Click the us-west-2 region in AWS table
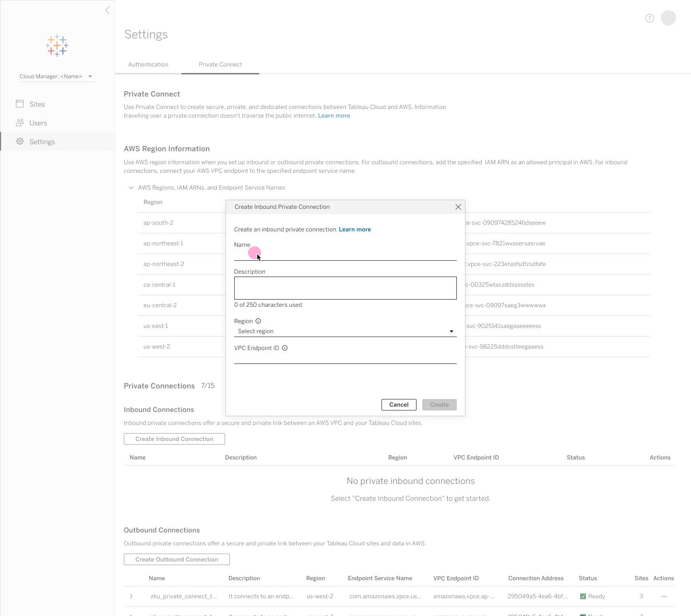This screenshot has height=616, width=691. 156,347
